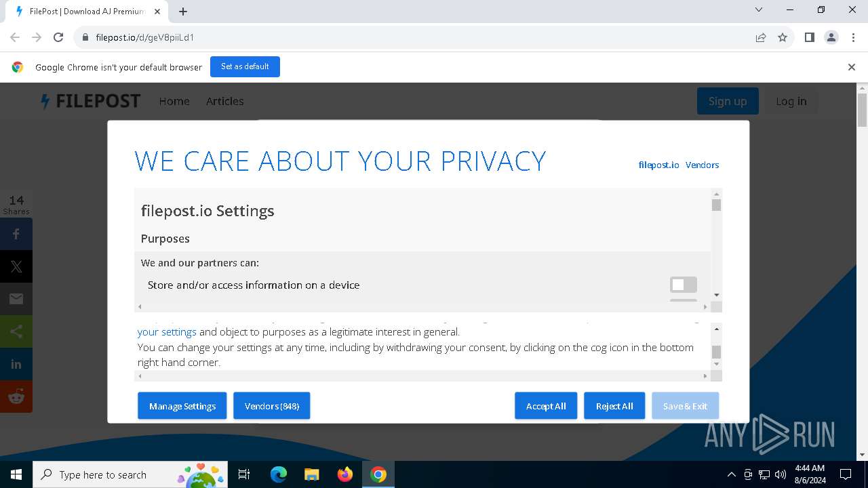
Task: Click the 'Purposes' heading
Action: pos(165,239)
